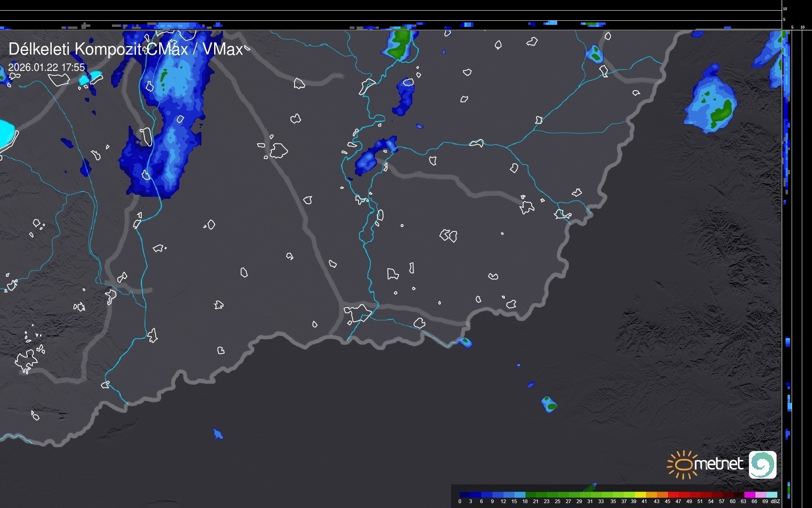Screen dimensions: 812x508
Task: Click the 2026.01.22 17:55 timestamp
Action: tap(46, 67)
